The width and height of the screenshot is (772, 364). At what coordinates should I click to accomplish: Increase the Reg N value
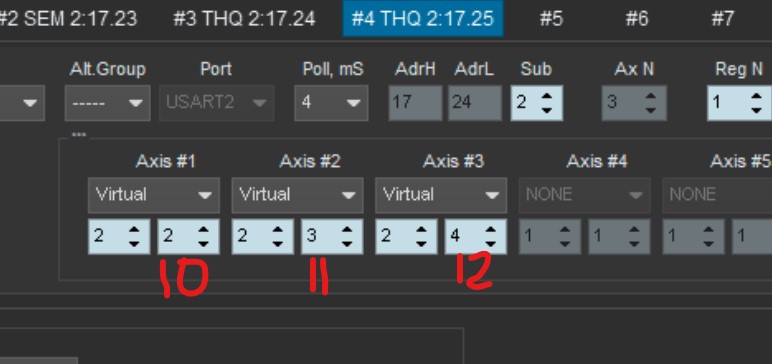click(758, 96)
